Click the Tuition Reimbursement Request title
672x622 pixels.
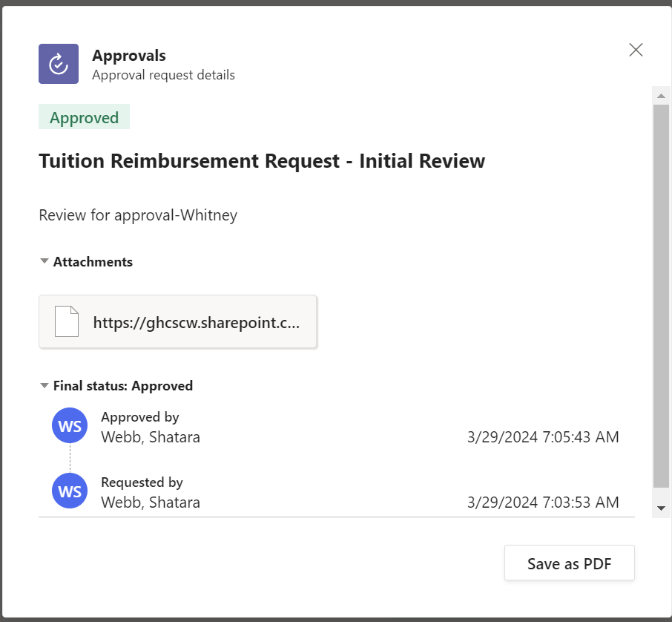[262, 161]
